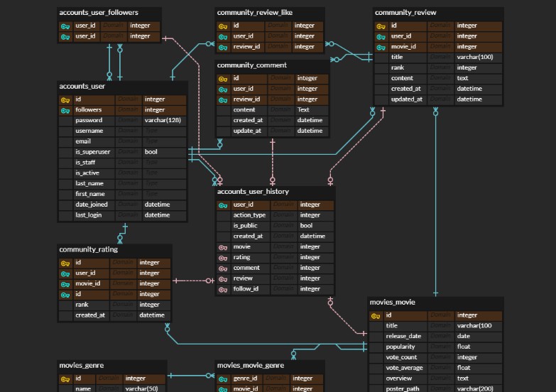Select the password row in accounts_user
Image resolution: width=556 pixels, height=392 pixels.
click(122, 121)
